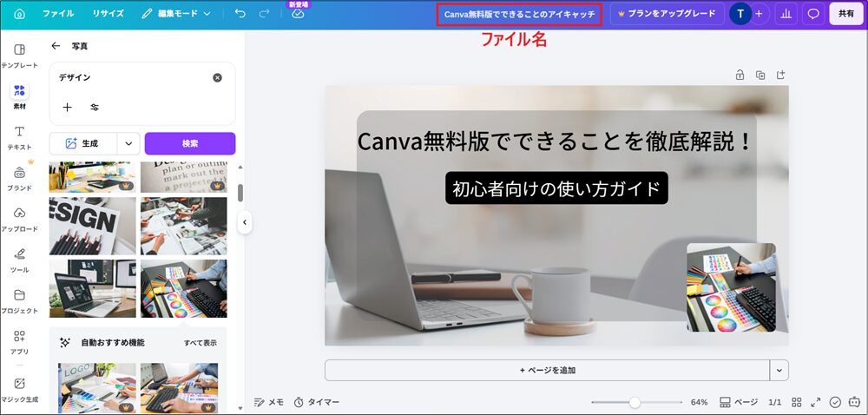Select the dictionary text photo thumbnail
The image size is (868, 415).
tap(184, 177)
